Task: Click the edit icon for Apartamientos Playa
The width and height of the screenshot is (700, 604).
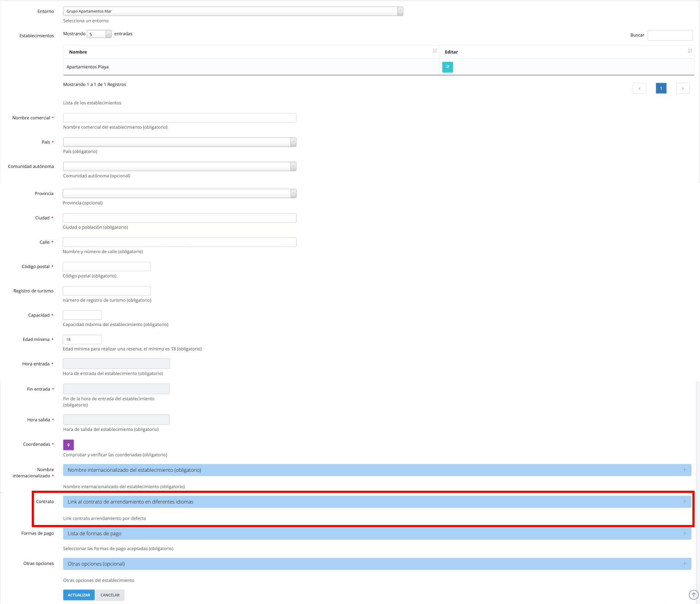Action: coord(447,67)
